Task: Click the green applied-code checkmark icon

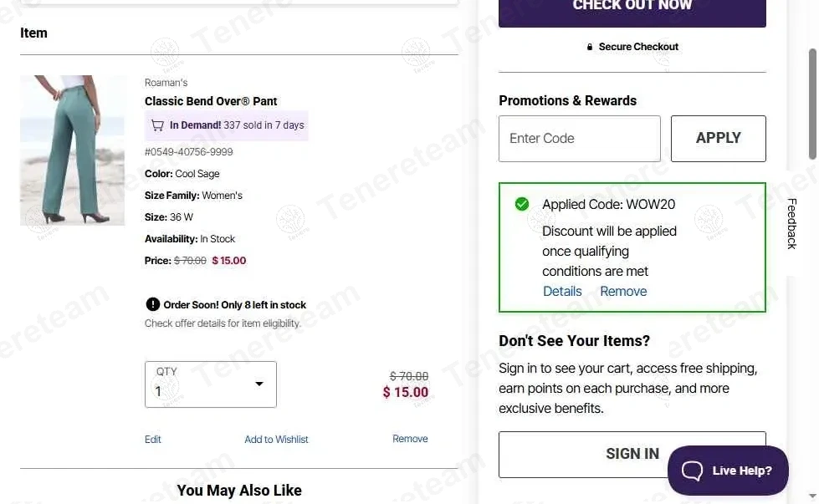Action: (x=522, y=204)
